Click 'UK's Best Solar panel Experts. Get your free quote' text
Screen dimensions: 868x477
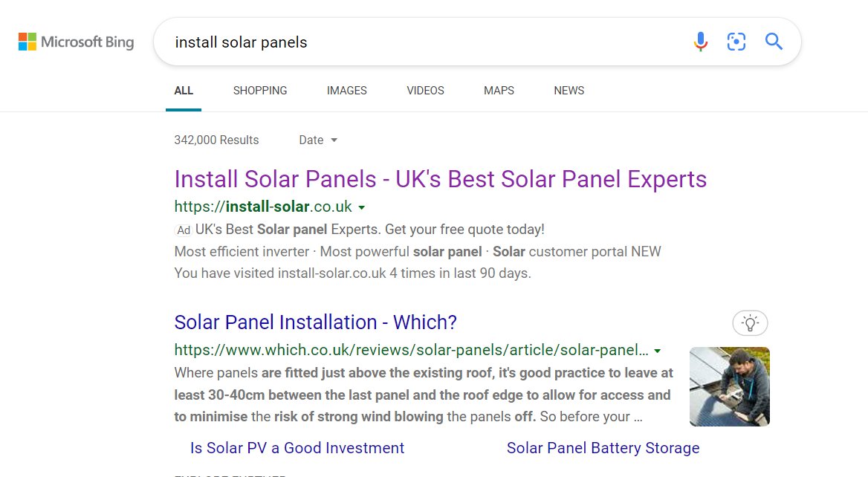coord(370,230)
